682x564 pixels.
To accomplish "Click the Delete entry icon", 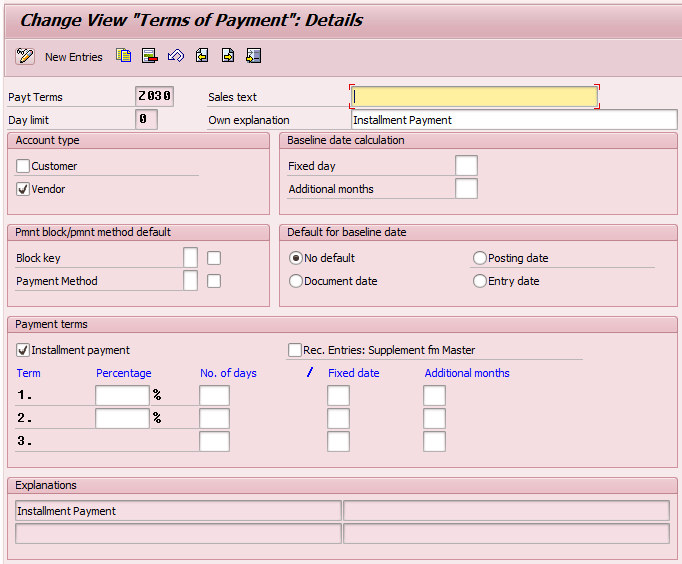I will coord(150,56).
